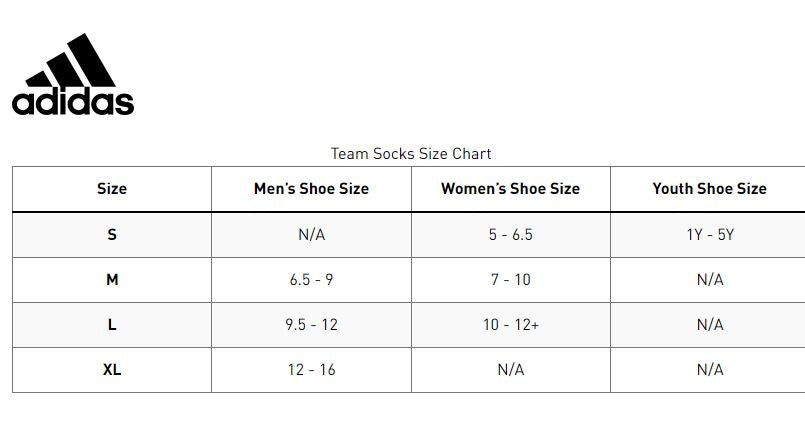Click the men's 9.5 - 12 cell
The width and height of the screenshot is (805, 435).
point(311,325)
